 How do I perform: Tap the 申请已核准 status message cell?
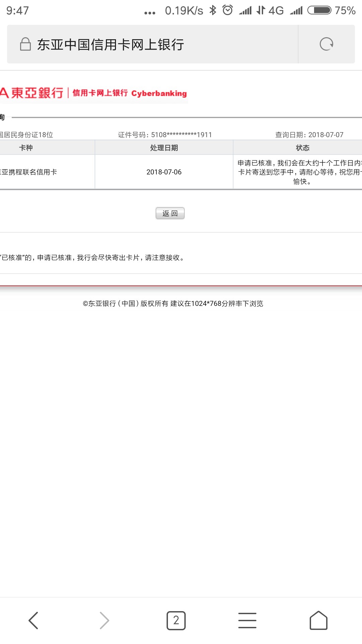coord(298,172)
